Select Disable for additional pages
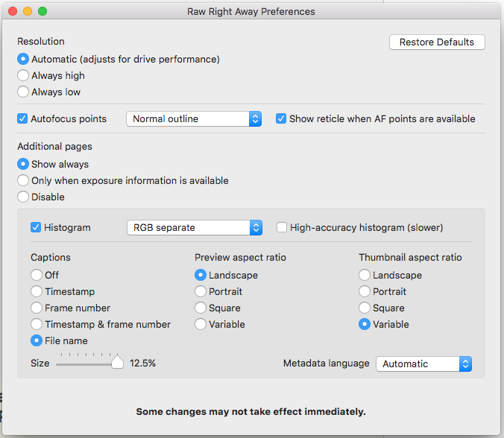 pyautogui.click(x=23, y=197)
